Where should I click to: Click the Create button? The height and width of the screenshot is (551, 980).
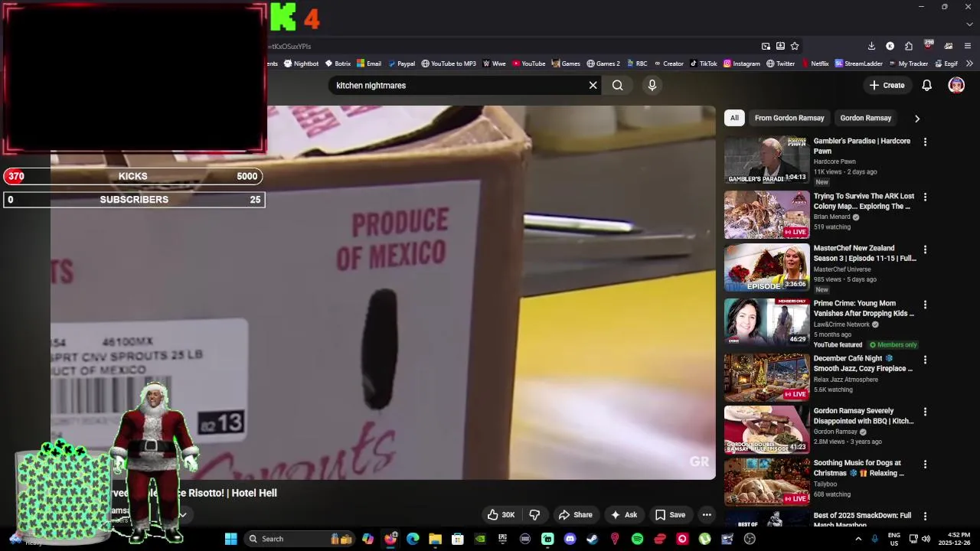(x=887, y=85)
